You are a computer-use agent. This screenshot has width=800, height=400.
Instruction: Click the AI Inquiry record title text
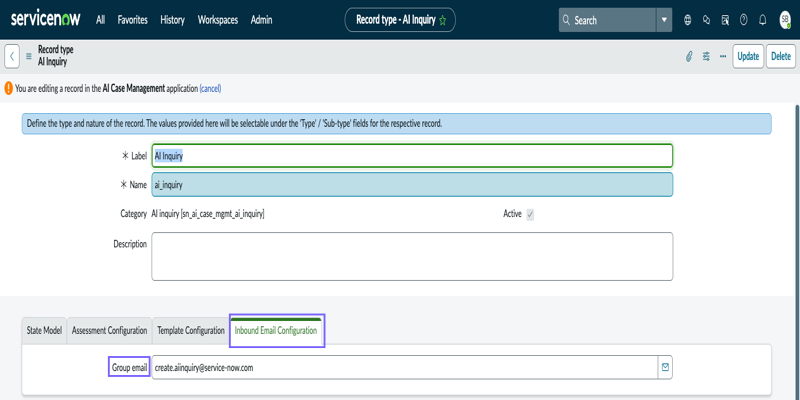point(53,62)
